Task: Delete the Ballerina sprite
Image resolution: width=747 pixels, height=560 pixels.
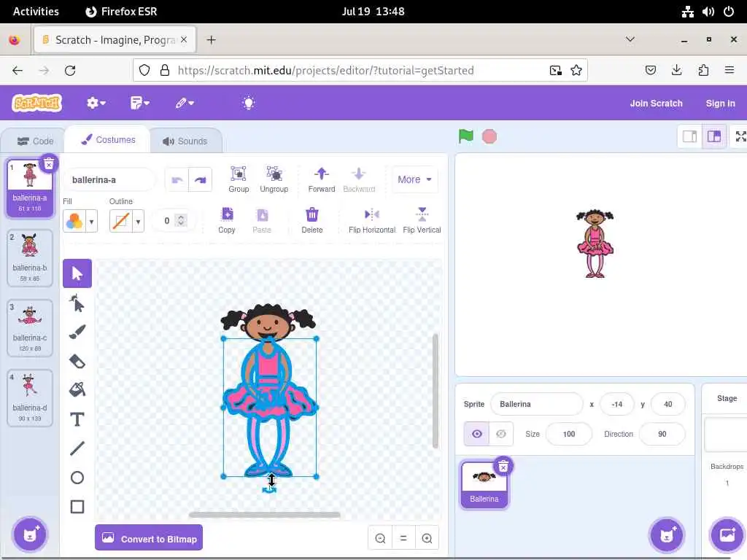Action: coord(503,467)
